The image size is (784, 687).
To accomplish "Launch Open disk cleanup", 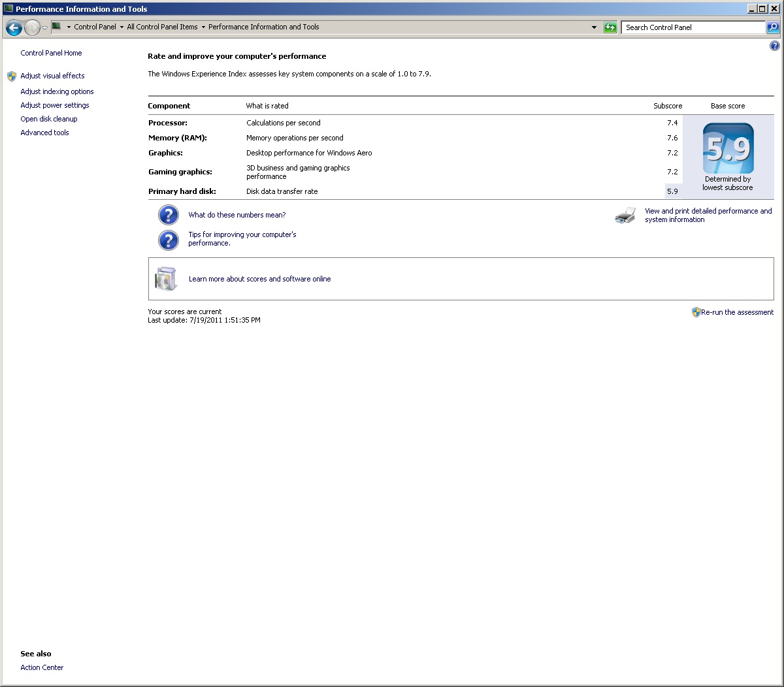I will coord(49,119).
